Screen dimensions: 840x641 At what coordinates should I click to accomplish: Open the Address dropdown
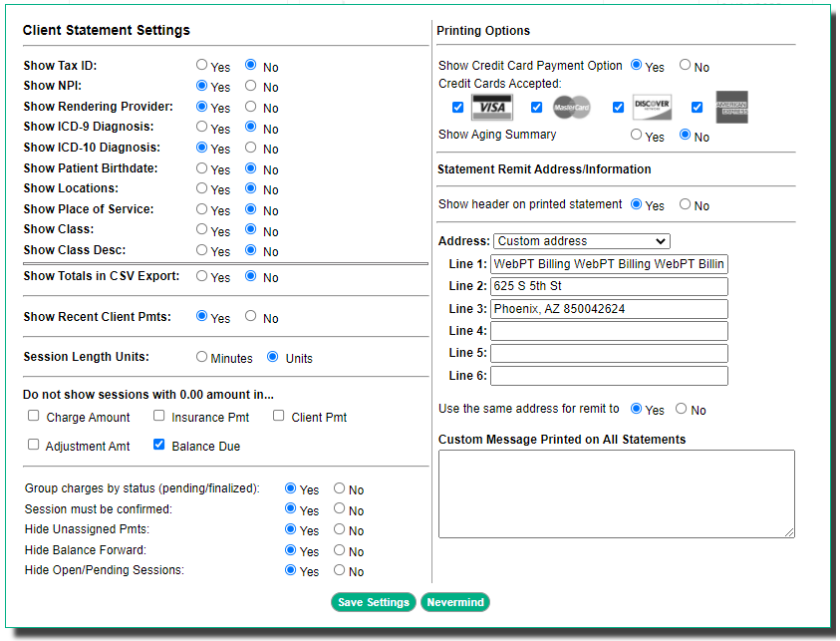pyautogui.click(x=581, y=241)
